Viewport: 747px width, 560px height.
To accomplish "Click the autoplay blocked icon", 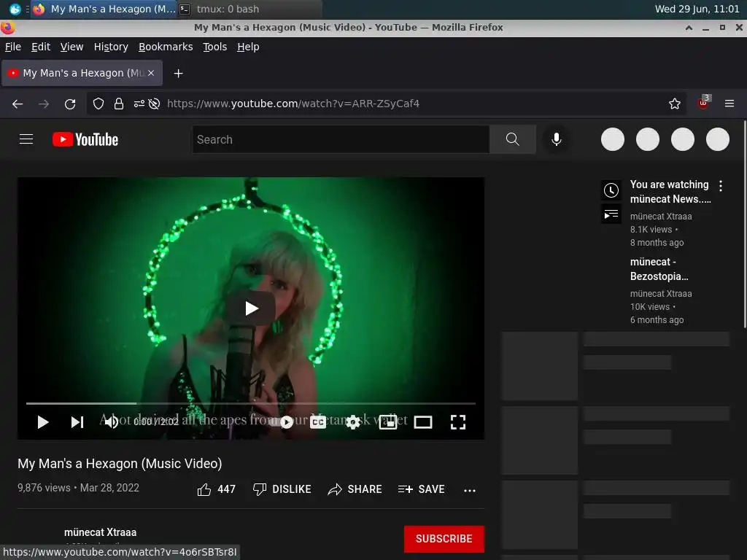I will (154, 104).
